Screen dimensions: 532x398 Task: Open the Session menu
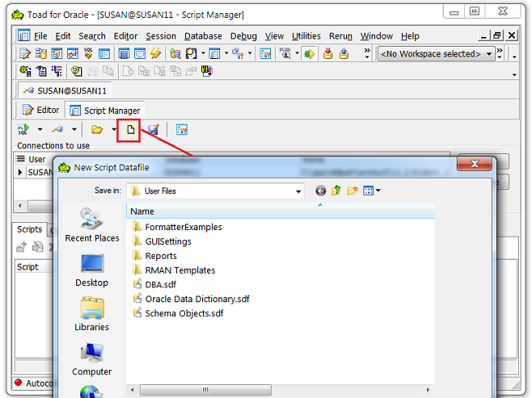[160, 36]
